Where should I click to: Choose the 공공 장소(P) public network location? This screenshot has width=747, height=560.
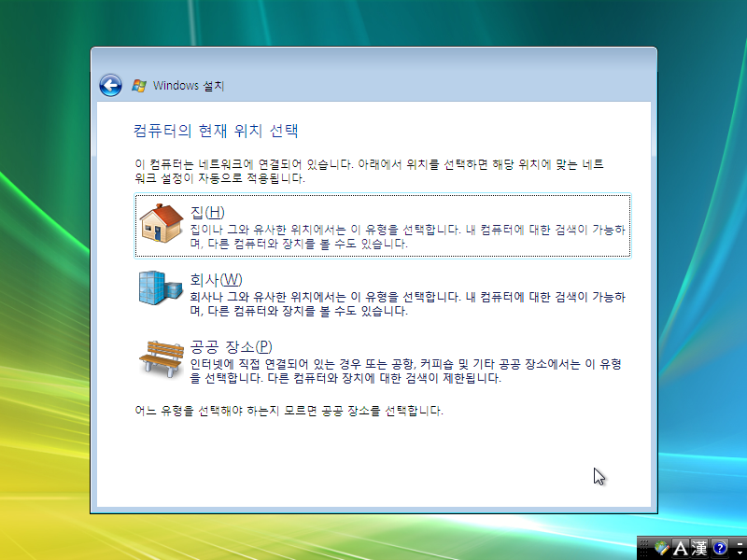pos(383,360)
